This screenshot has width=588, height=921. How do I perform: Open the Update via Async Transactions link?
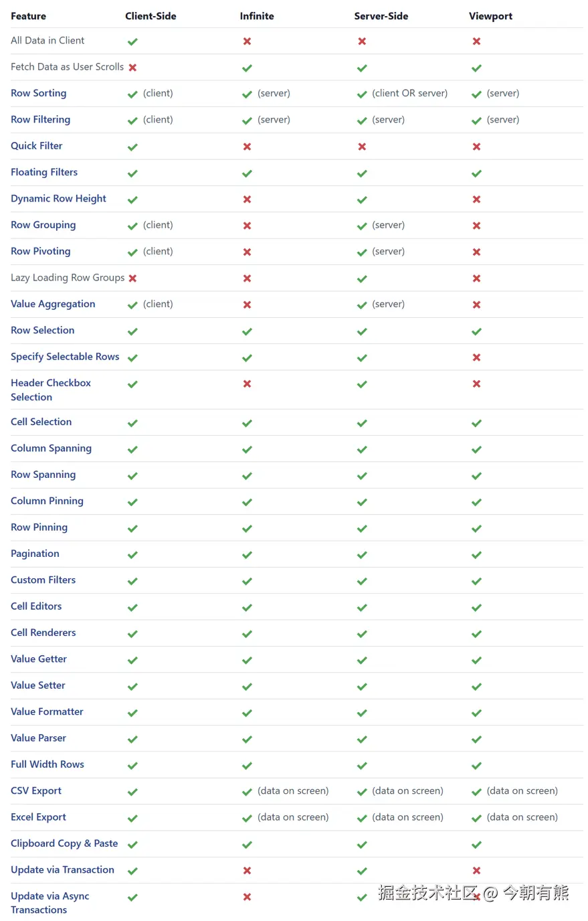coord(50,902)
